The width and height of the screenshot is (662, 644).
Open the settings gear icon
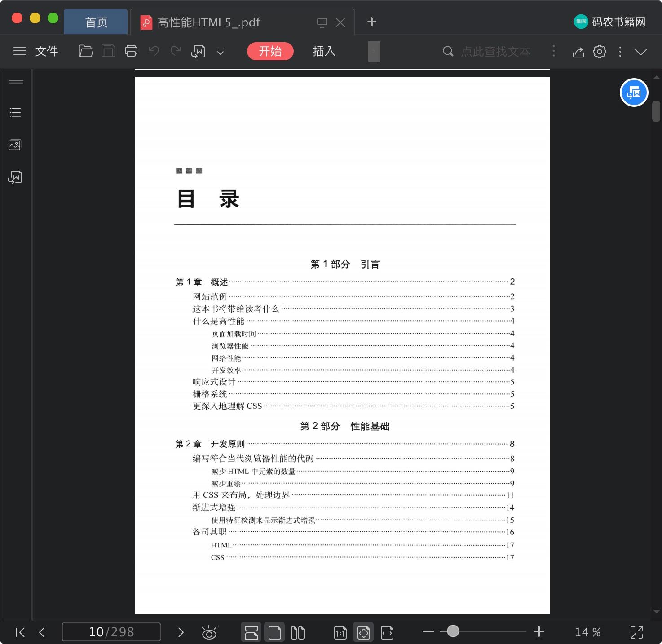(x=600, y=52)
